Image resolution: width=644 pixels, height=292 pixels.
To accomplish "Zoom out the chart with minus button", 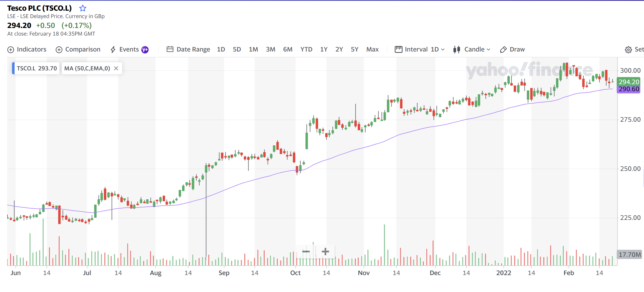I will [x=306, y=251].
